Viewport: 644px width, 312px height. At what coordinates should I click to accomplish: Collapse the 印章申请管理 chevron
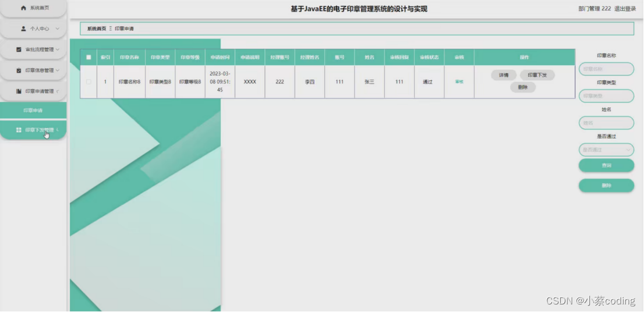(x=57, y=91)
